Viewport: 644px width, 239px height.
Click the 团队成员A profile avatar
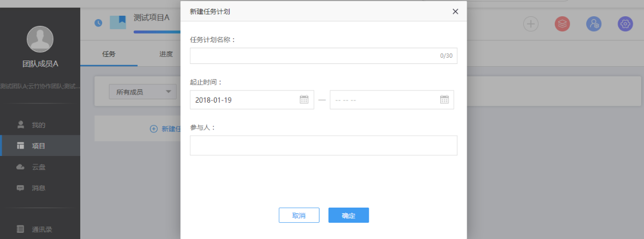pyautogui.click(x=40, y=39)
